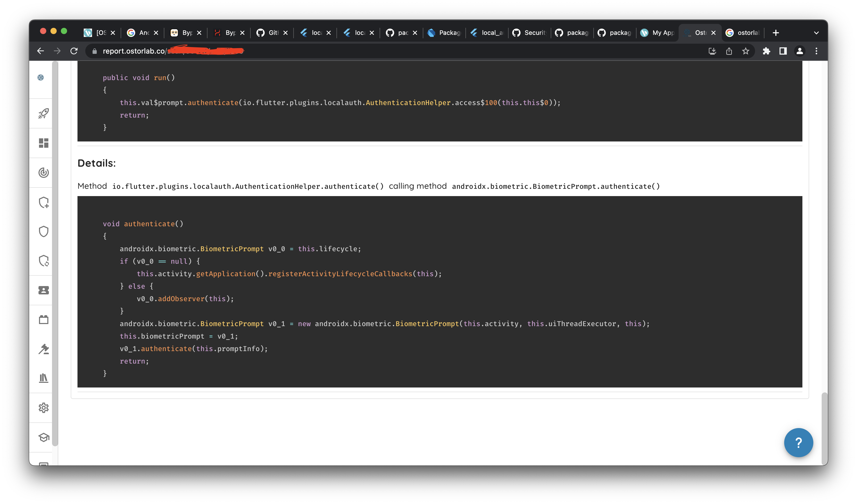Open the shield-sync remediation sidebar icon
Viewport: 857px width, 504px height.
pos(43,261)
